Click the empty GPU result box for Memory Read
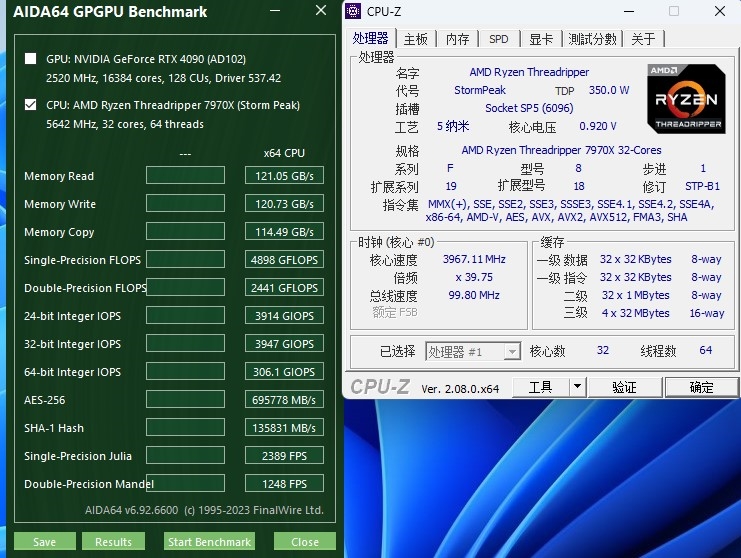741x558 pixels. pyautogui.click(x=185, y=176)
